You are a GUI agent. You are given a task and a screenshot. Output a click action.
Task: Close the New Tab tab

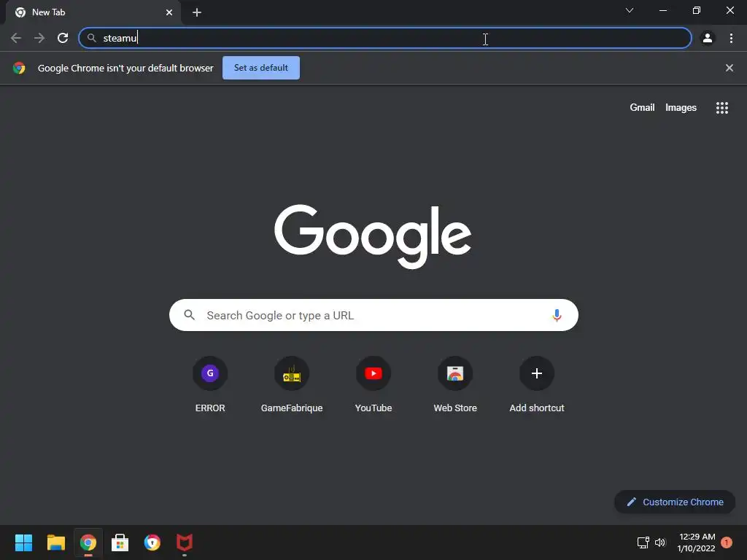(169, 12)
